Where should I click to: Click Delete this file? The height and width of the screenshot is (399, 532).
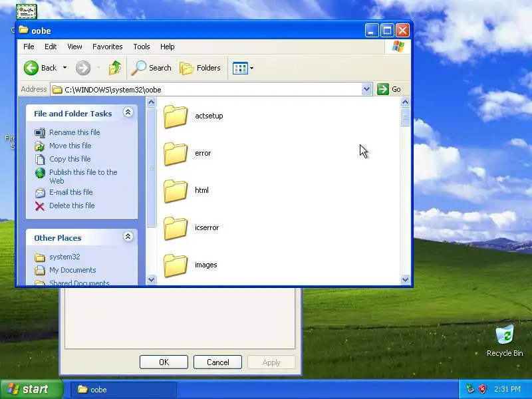pos(72,205)
